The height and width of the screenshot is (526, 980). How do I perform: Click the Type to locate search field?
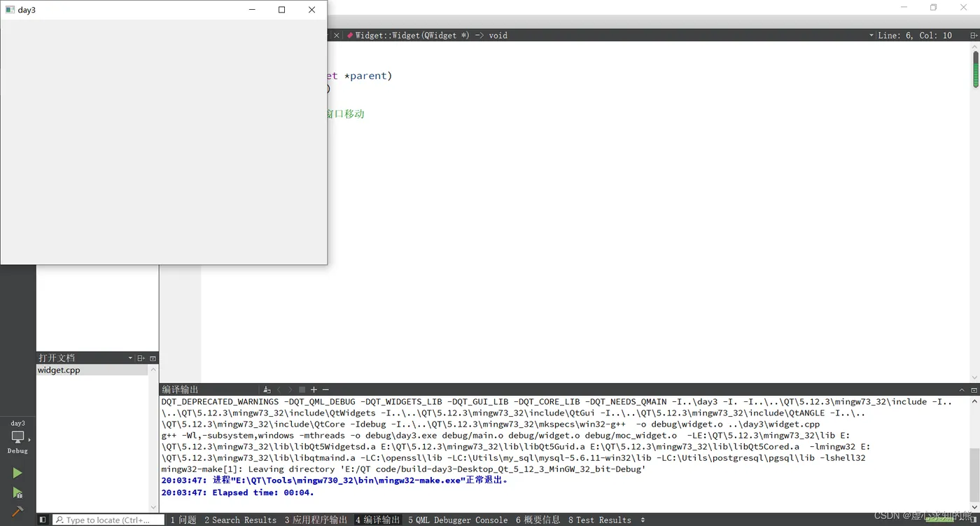click(x=109, y=520)
